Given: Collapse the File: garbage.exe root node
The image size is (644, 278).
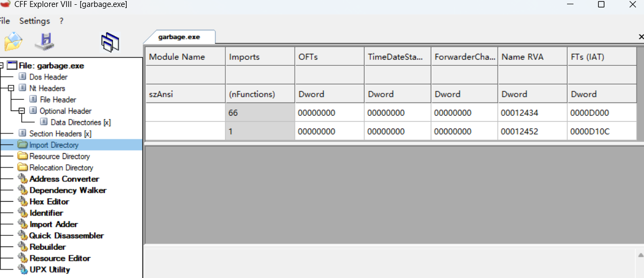Looking at the screenshot, I should [1, 66].
